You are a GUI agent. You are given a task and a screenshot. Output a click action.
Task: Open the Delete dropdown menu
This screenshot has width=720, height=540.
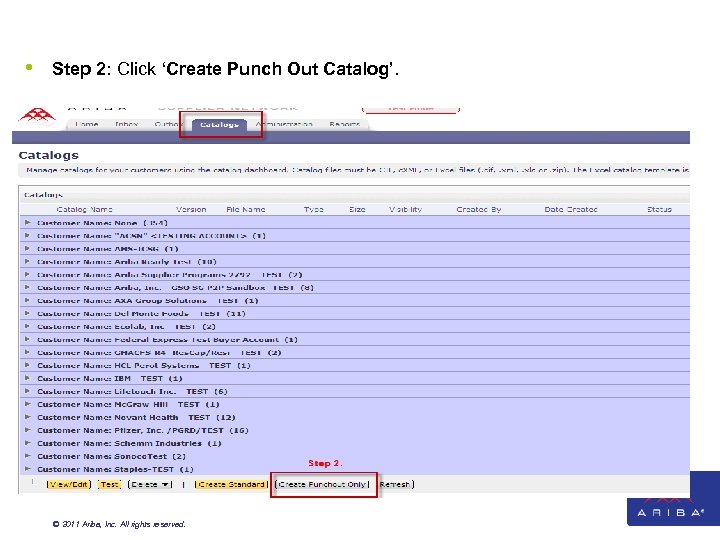click(x=150, y=484)
